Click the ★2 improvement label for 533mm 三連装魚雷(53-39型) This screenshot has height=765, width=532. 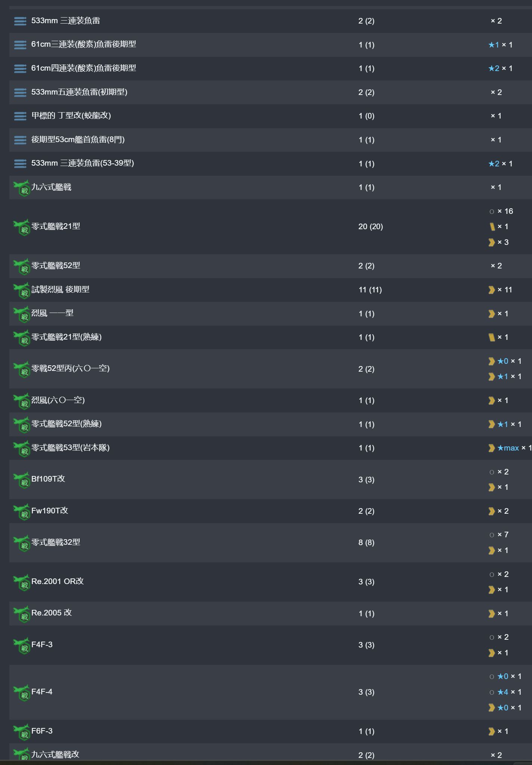(494, 164)
